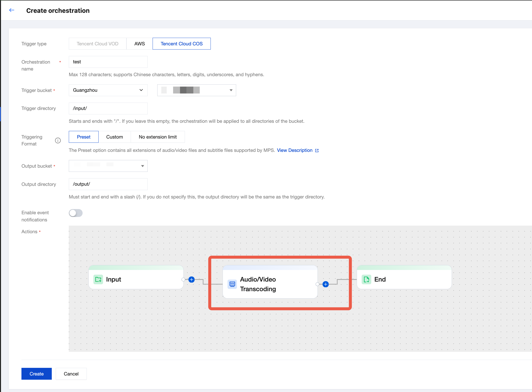The width and height of the screenshot is (532, 392).
Task: Click the Output directory text field
Action: pos(108,184)
